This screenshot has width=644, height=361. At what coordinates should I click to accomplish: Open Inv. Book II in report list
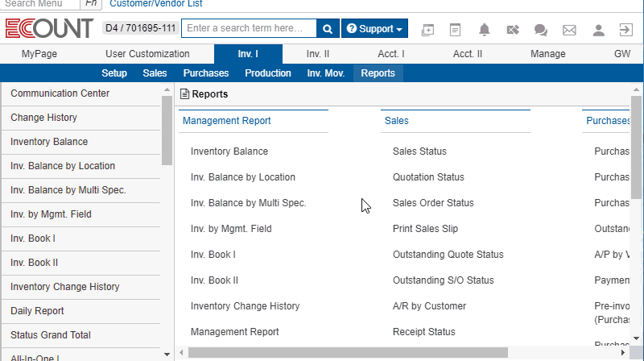[214, 280]
